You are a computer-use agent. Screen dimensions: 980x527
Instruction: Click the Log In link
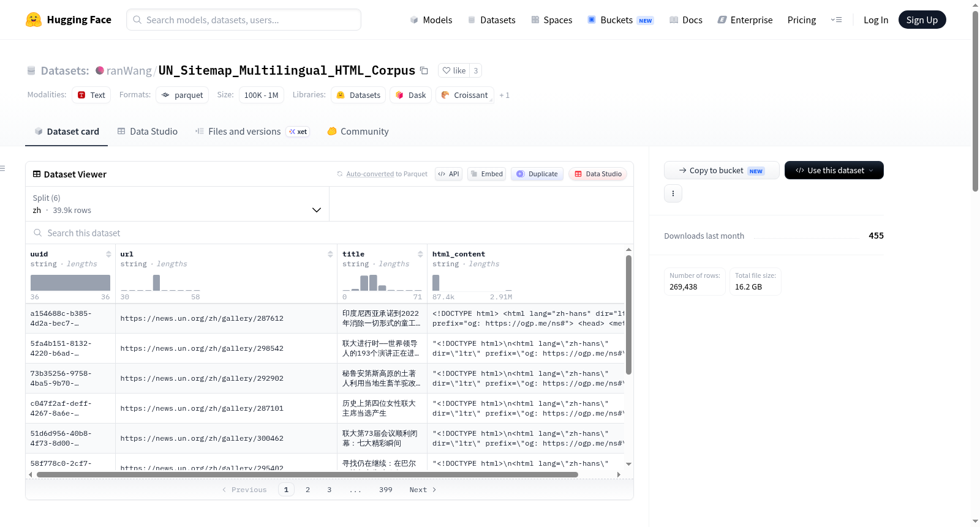(876, 20)
